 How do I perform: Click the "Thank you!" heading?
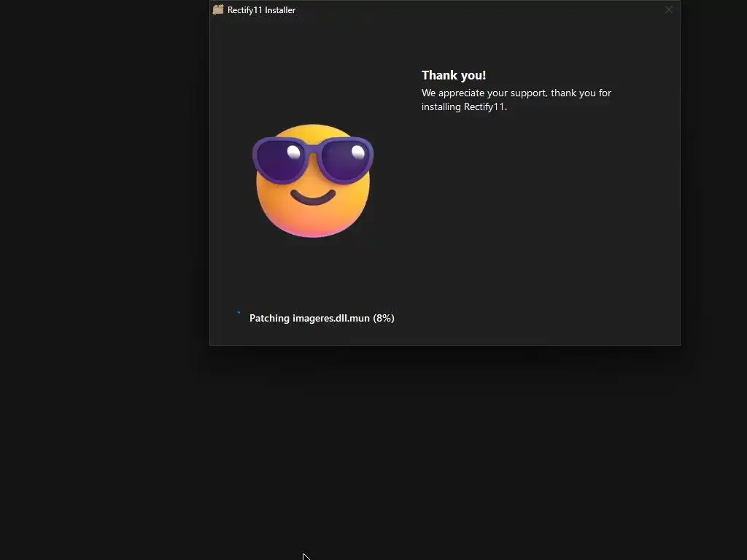pyautogui.click(x=454, y=75)
